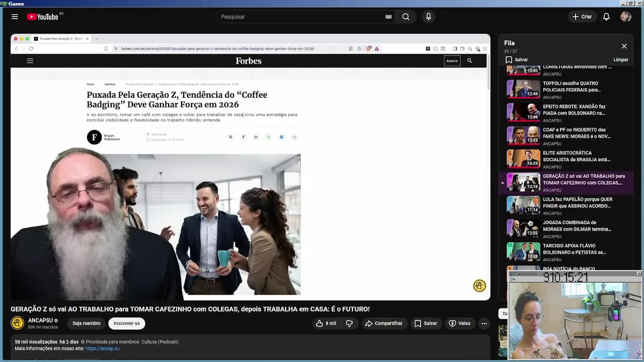Select queue item TARCISIO APOIA FLÁVIO
The width and height of the screenshot is (644, 362).
coord(567,251)
